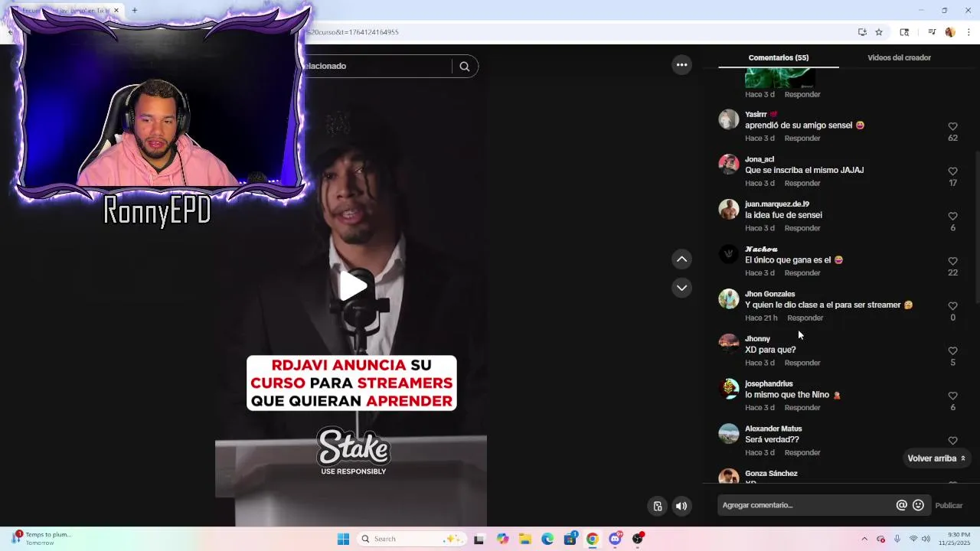Reply to Yasirrr's comment via Responder
The image size is (980, 551).
coord(802,139)
